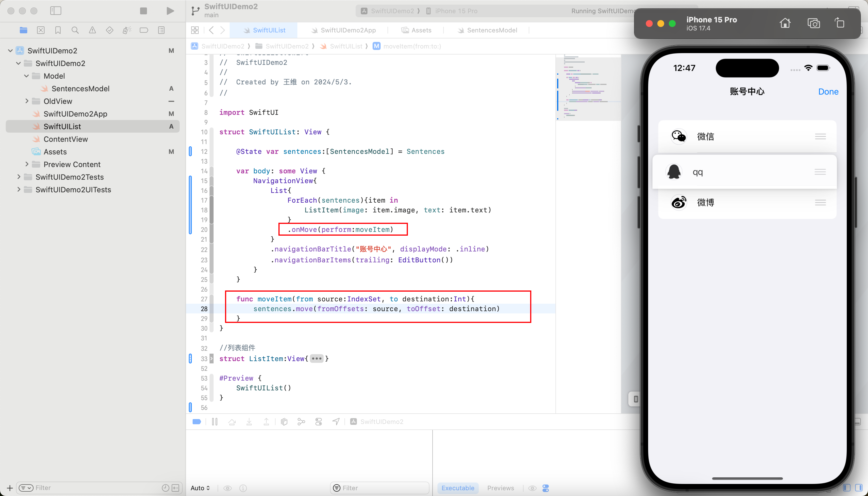
Task: Take a simulator screenshot
Action: [813, 23]
